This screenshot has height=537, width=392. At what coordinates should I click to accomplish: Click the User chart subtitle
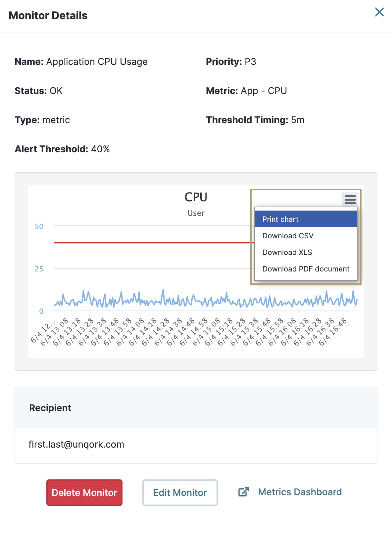196,213
